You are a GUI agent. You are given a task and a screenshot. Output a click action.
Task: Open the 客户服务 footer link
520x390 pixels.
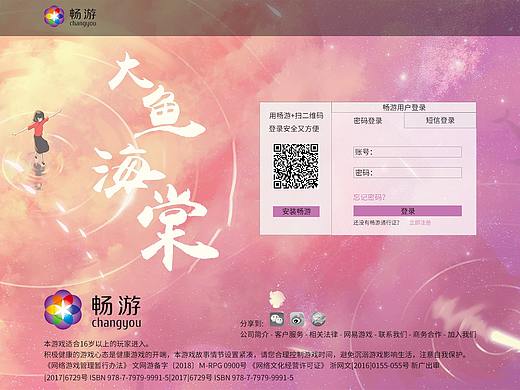coord(289,334)
